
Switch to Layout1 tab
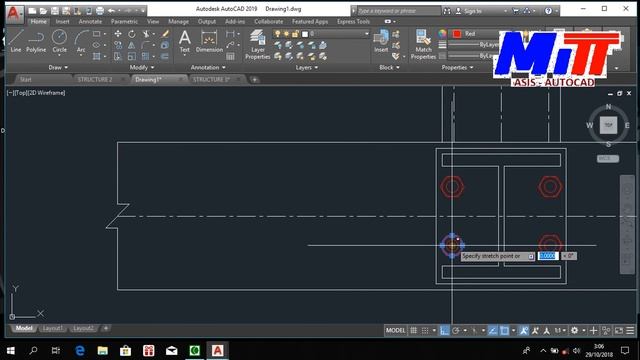tap(53, 328)
